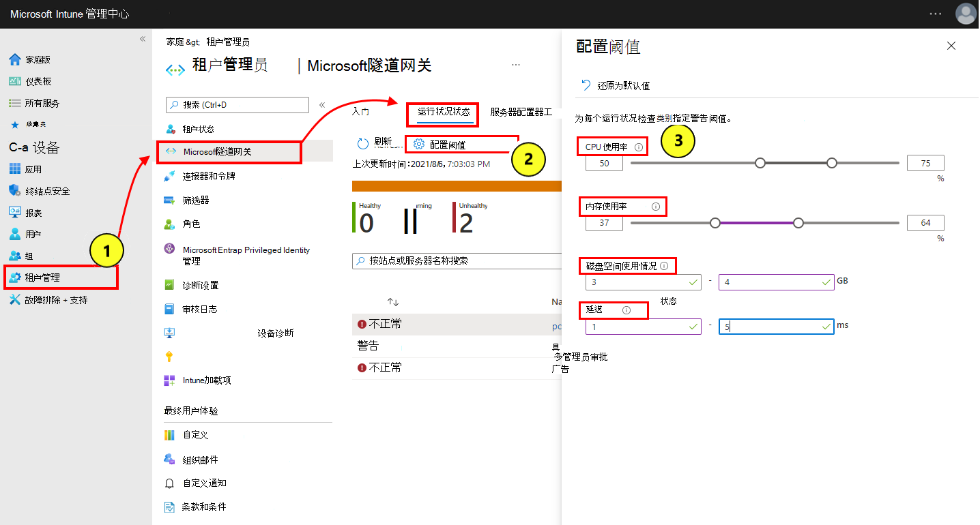Click the info icon beside 内存使用率

point(656,206)
